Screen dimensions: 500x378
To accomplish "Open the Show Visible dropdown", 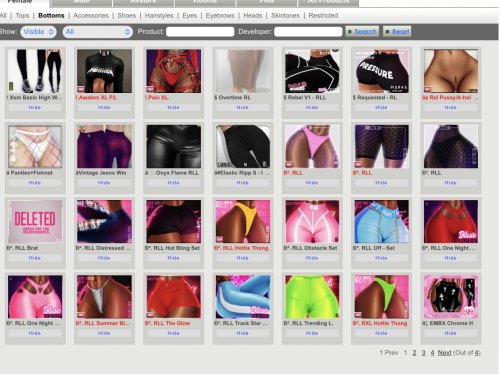I will click(x=38, y=32).
